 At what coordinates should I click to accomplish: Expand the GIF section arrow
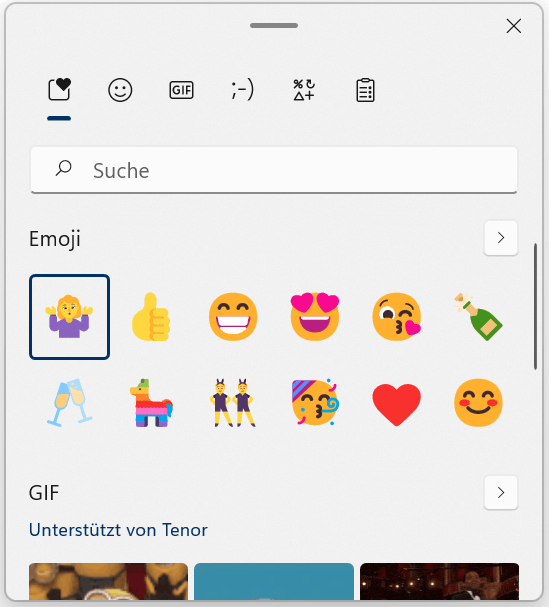click(x=501, y=492)
